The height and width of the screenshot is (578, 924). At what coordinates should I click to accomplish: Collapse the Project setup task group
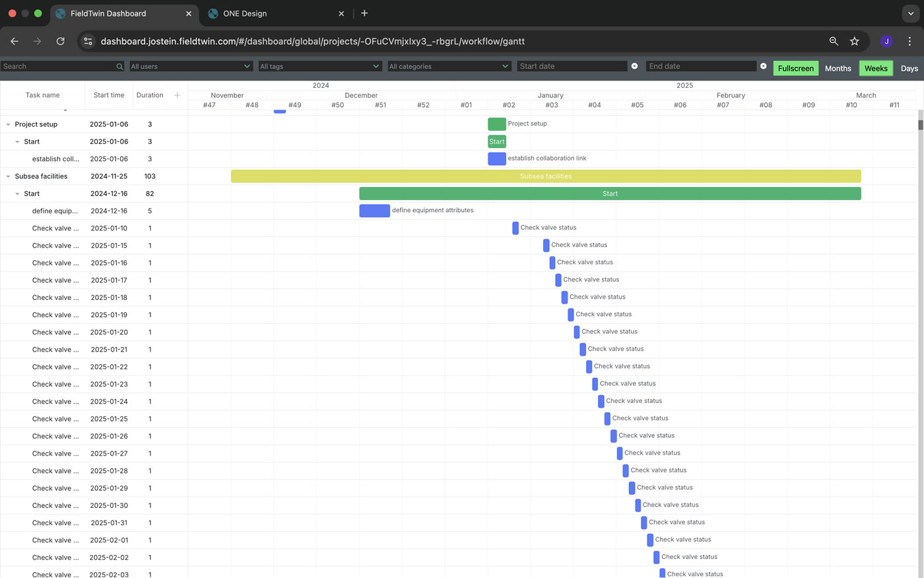coord(8,124)
